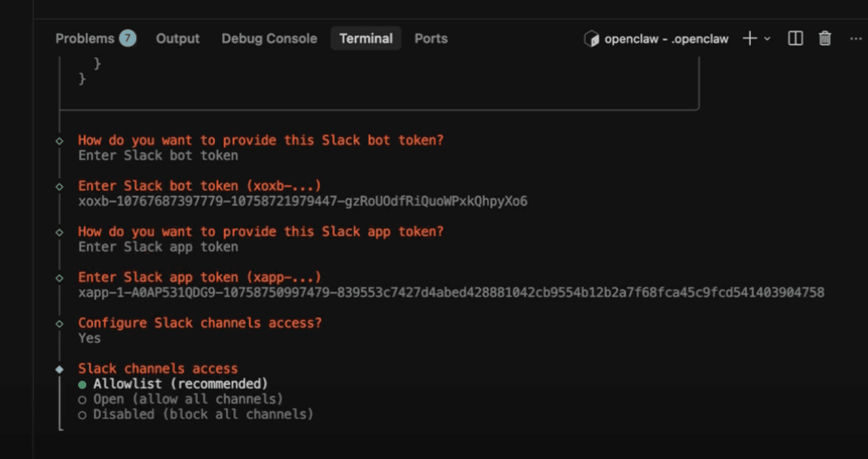Click the 'Enter Slack app token' answer line
This screenshot has height=459, width=868.
158,247
